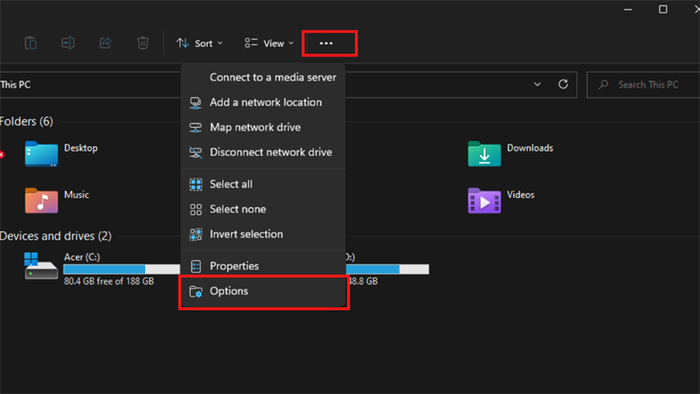Expand the Sort dropdown
This screenshot has height=394, width=700.
[x=200, y=43]
